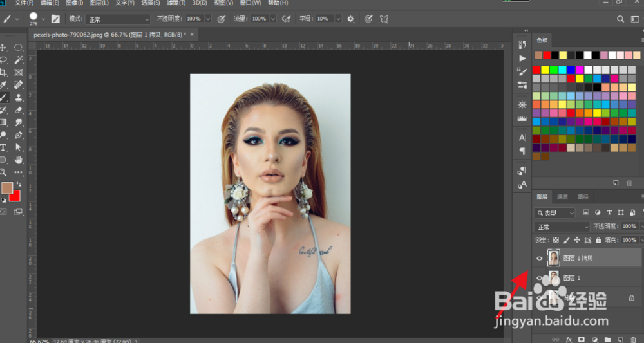Toggle lock transparent pixels icon
This screenshot has height=343, width=644.
pyautogui.click(x=556, y=240)
